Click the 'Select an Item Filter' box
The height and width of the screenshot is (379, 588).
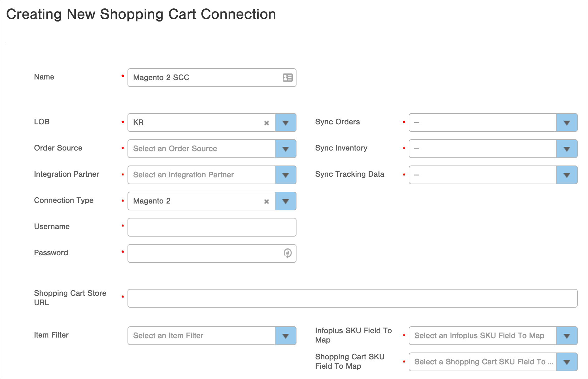pos(201,336)
